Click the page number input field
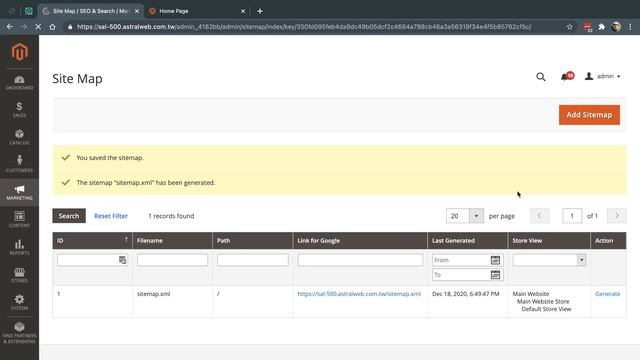This screenshot has height=360, width=640. pos(572,216)
